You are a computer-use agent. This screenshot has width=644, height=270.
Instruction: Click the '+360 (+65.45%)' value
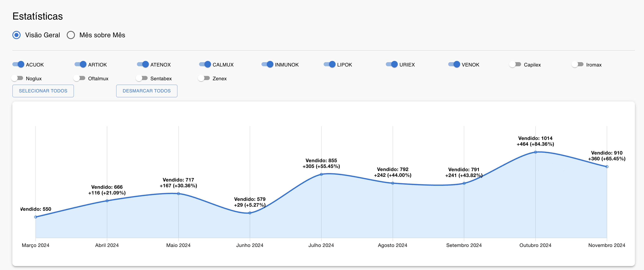607,159
